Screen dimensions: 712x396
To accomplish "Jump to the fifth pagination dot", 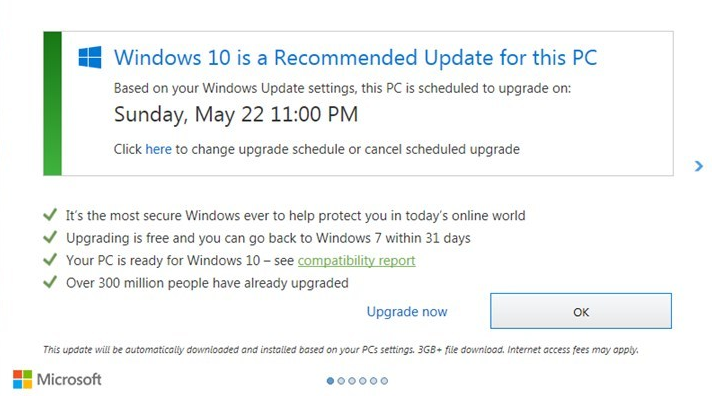I will [x=373, y=381].
